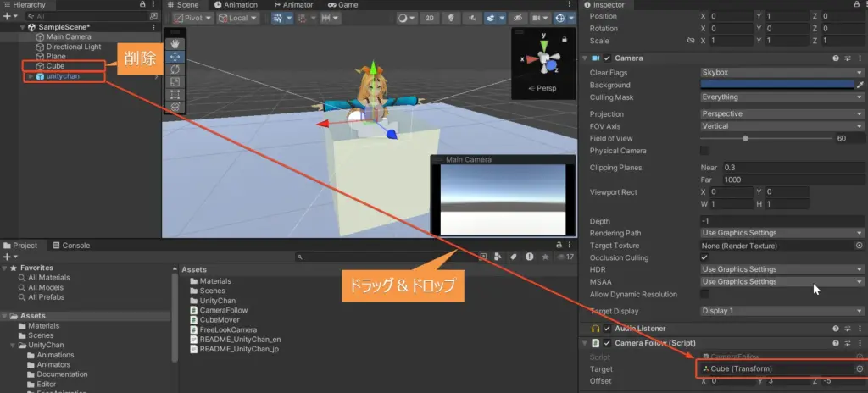Select Plane object in Hierarchy
The image size is (868, 393).
pos(56,56)
